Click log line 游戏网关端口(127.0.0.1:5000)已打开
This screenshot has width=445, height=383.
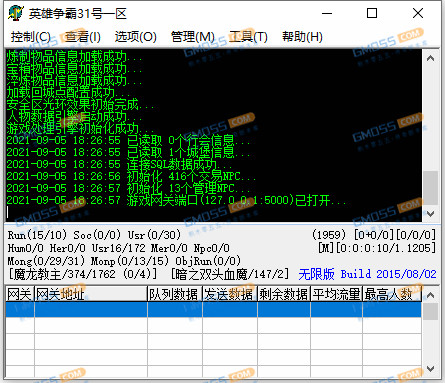click(177, 200)
